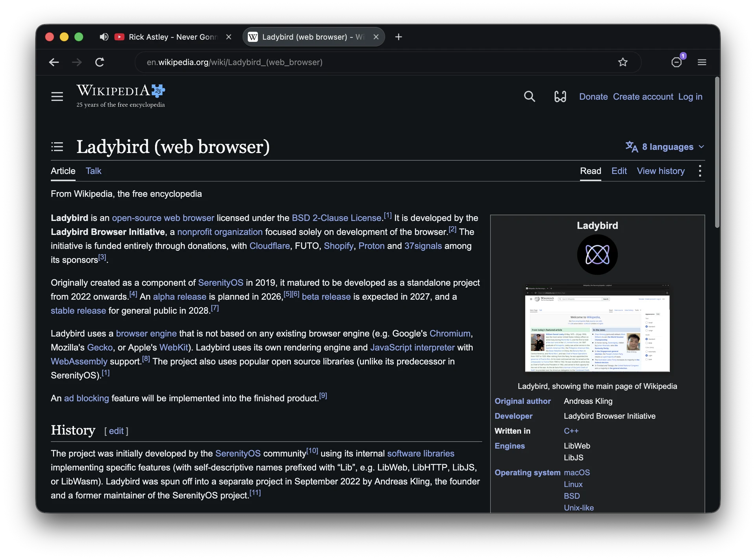Click the Log in link

[x=690, y=96]
